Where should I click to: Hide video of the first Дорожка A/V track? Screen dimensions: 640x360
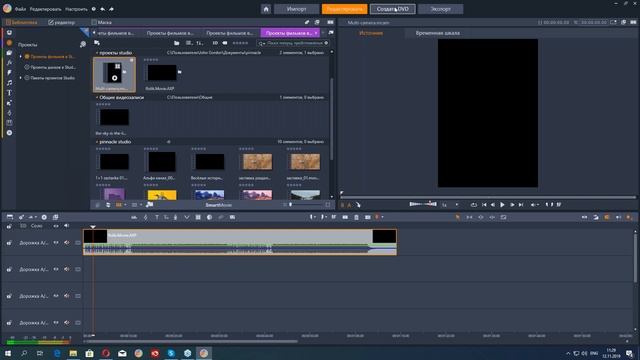click(56, 243)
